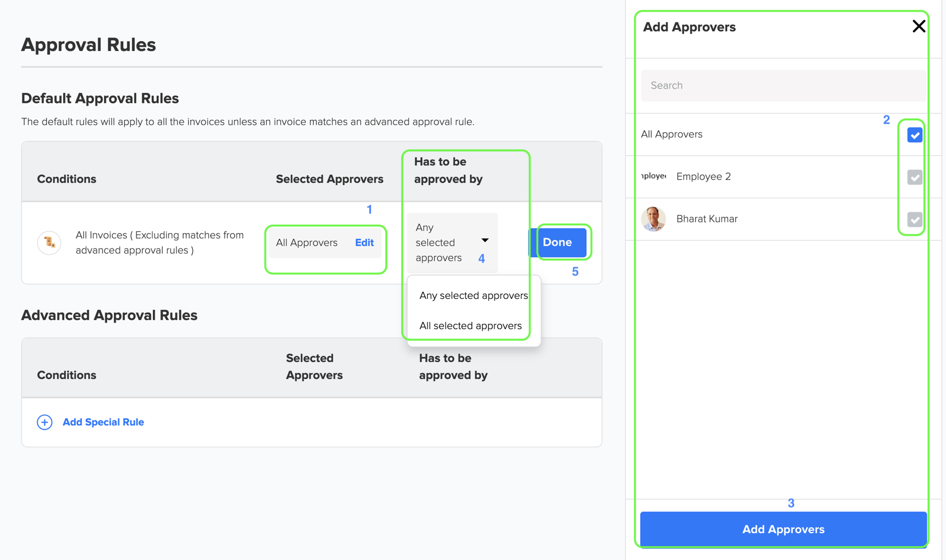
Task: Click the plus icon beside Add Special Rule
Action: click(44, 422)
